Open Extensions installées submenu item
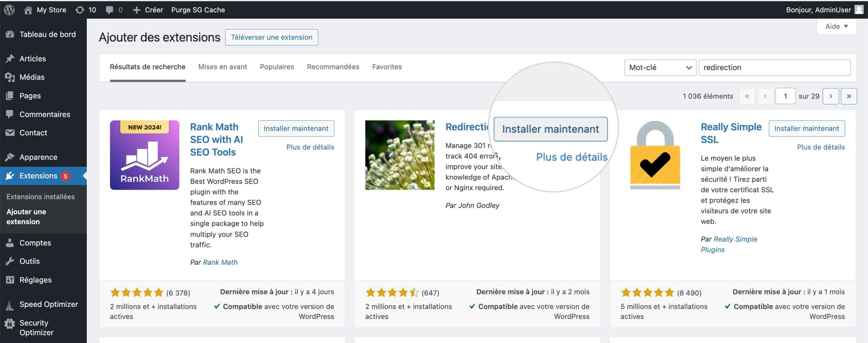The height and width of the screenshot is (343, 868). pos(41,197)
